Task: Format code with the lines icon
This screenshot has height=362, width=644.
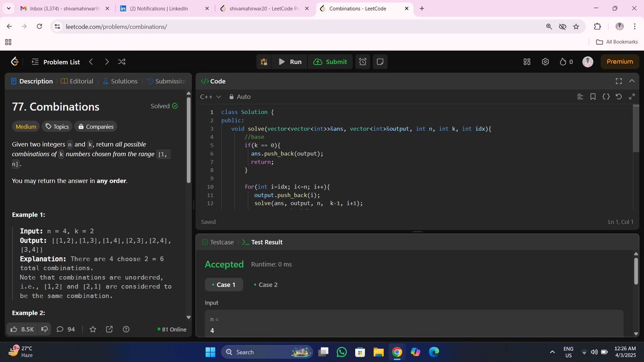Action: coord(580,97)
